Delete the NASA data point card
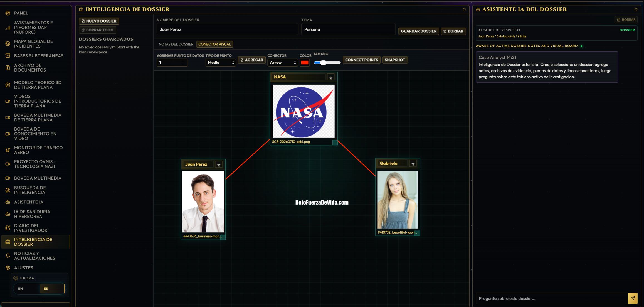The height and width of the screenshot is (307, 644). click(331, 78)
